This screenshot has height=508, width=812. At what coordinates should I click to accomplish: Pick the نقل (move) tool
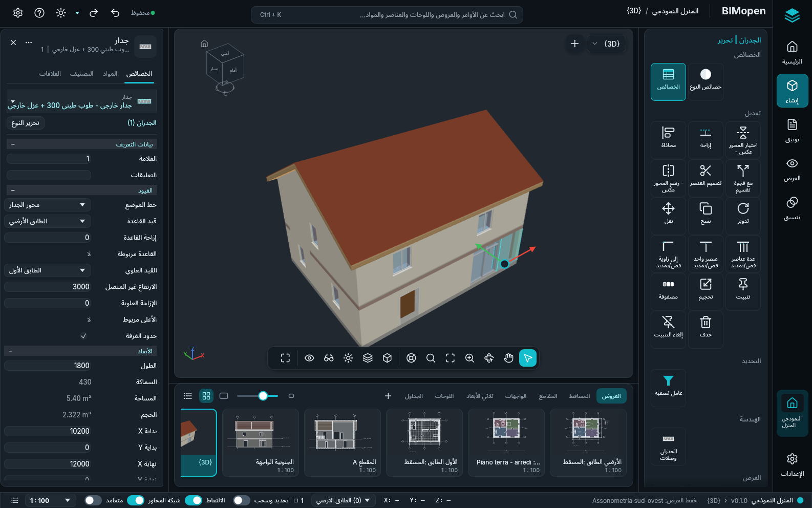[x=668, y=216]
